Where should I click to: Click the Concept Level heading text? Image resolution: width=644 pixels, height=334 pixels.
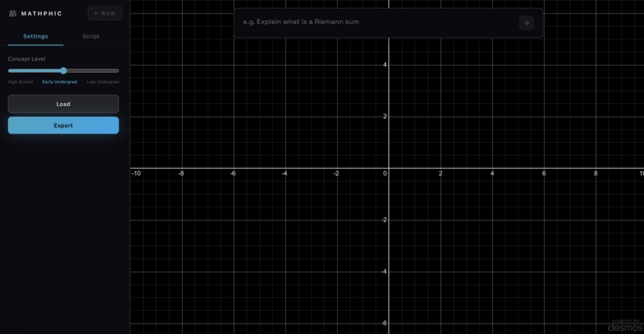coord(26,59)
